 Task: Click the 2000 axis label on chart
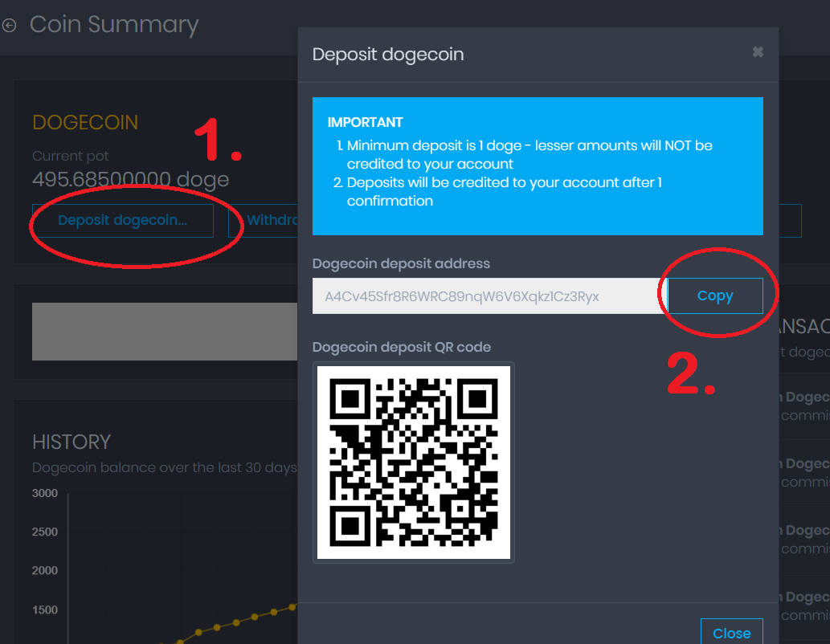pyautogui.click(x=45, y=570)
